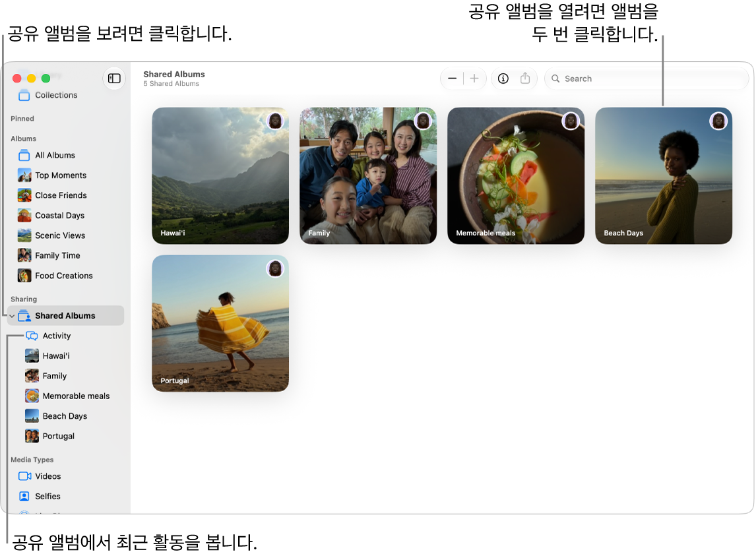Open the Top Moments album icon

coord(24,175)
